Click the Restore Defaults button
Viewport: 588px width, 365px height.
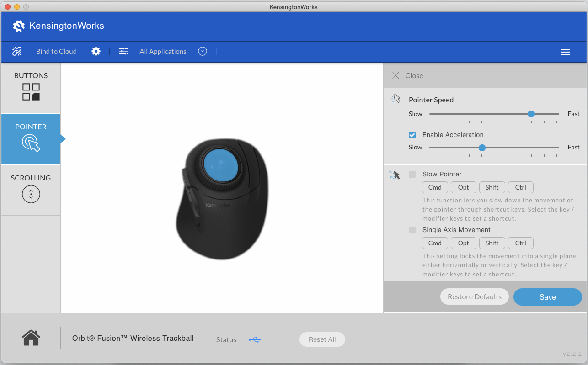tap(474, 296)
